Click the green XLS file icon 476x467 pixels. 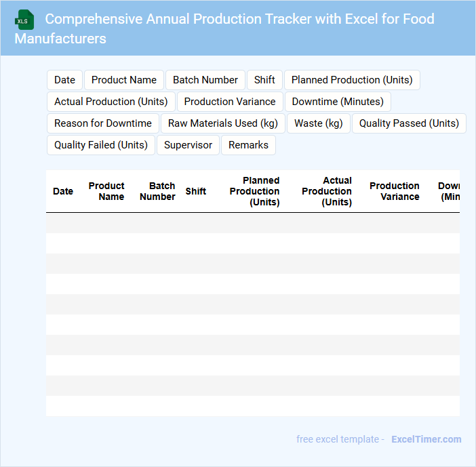pos(24,20)
